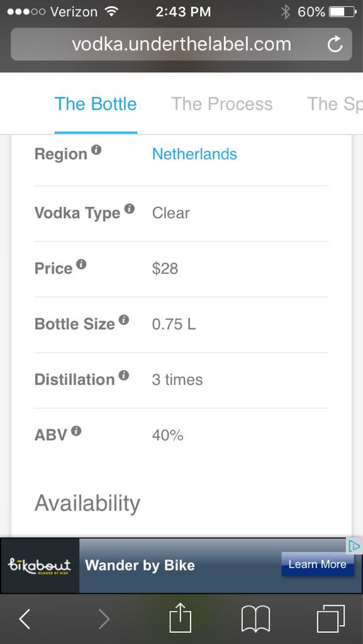363x644 pixels.
Task: Open the tab switcher in Safari
Action: coord(332,619)
